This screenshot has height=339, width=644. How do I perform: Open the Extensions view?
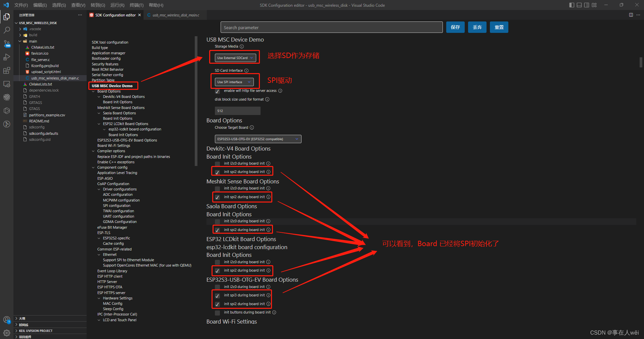7,70
